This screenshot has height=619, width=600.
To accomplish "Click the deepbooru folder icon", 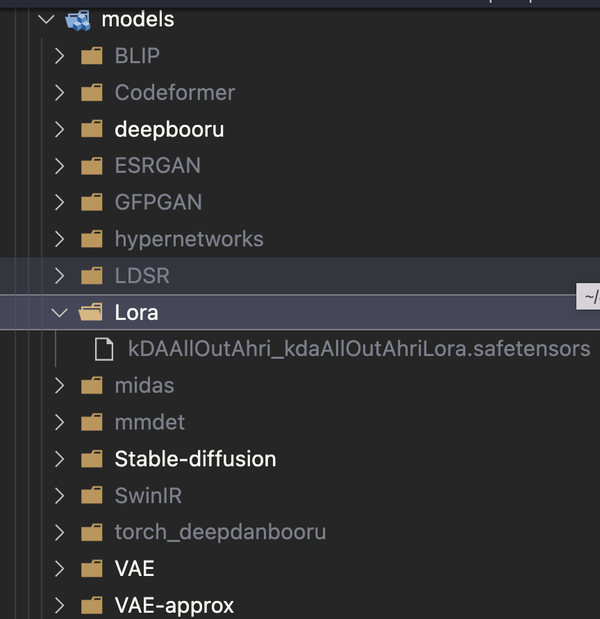I will 92,129.
